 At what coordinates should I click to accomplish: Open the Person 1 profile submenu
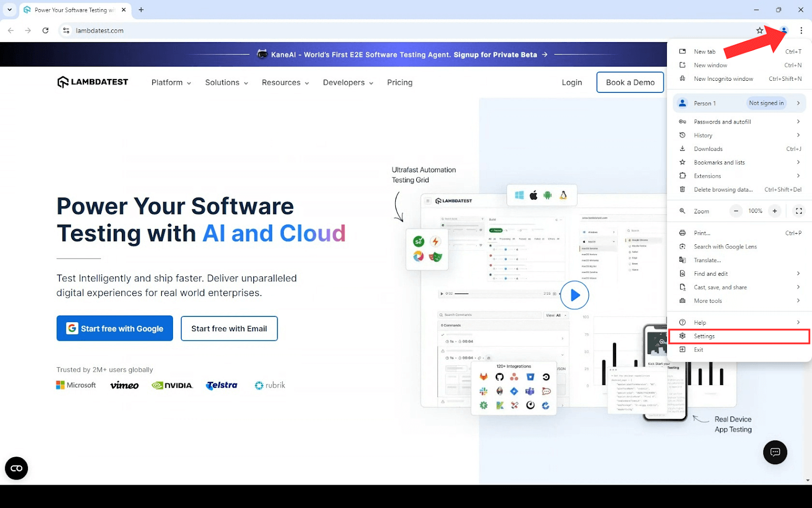pyautogui.click(x=739, y=103)
